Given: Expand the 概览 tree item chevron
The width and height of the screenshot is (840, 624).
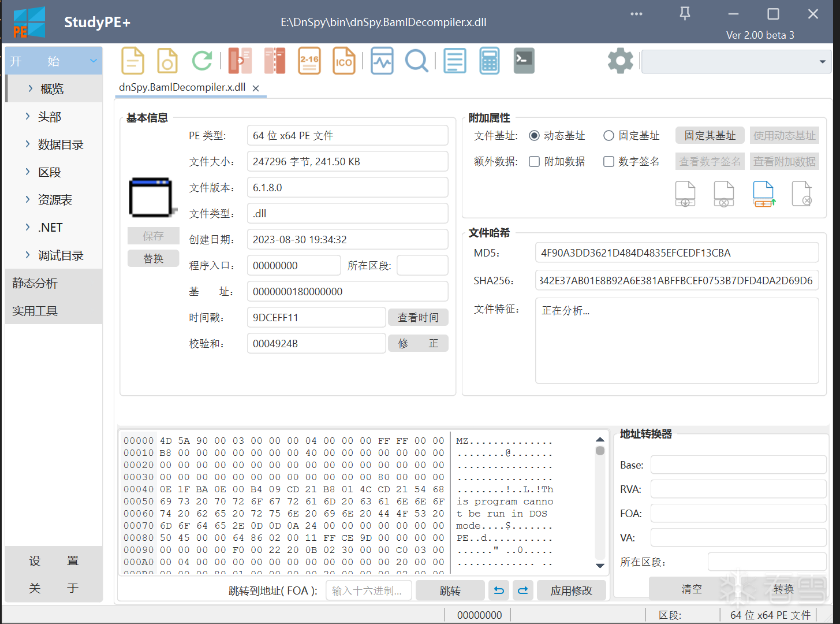Looking at the screenshot, I should [x=30, y=88].
